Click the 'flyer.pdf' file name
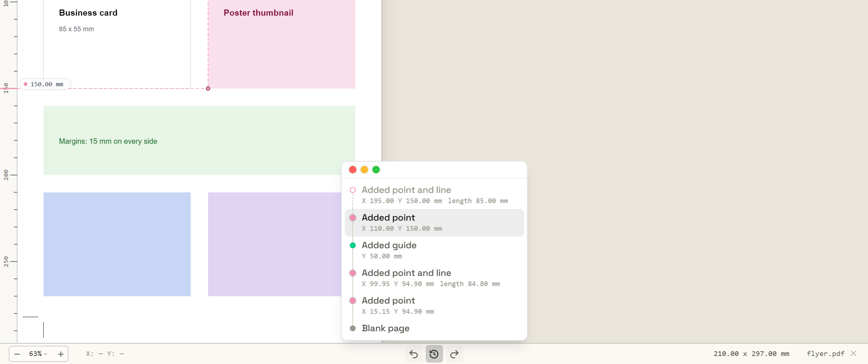This screenshot has height=364, width=868. coord(825,354)
